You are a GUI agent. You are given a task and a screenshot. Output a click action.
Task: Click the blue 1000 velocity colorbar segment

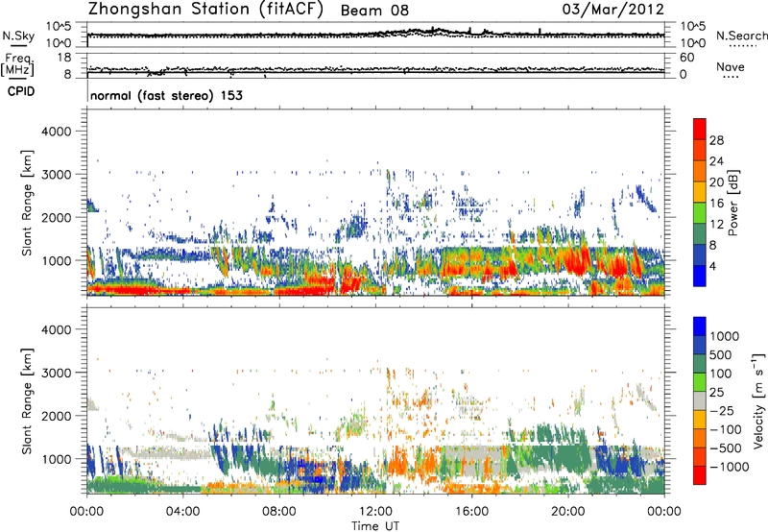tap(700, 326)
